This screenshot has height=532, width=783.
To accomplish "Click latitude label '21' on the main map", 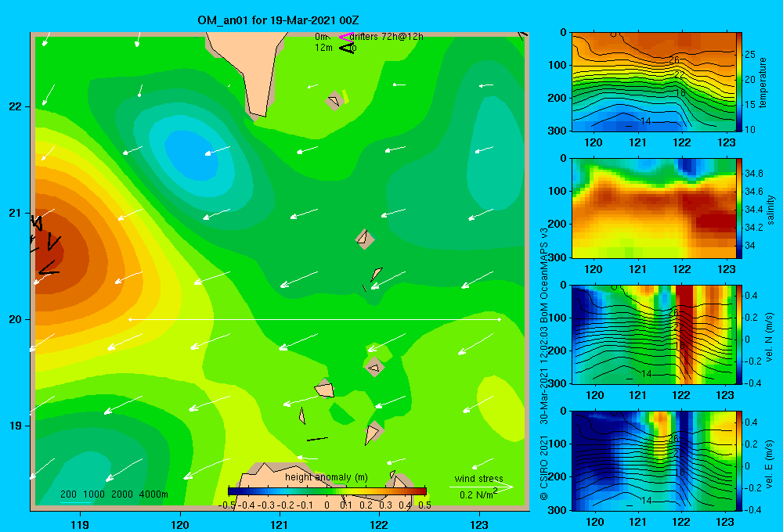I will [x=15, y=213].
